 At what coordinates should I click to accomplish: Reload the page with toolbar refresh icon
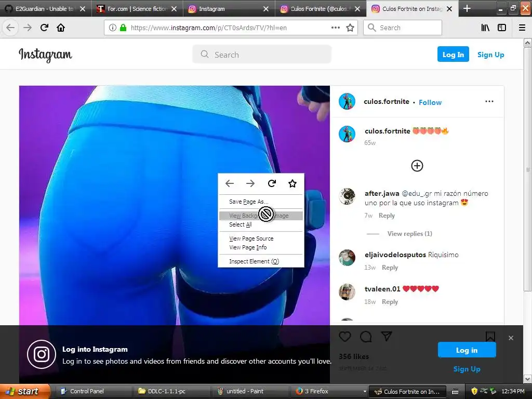pos(44,28)
